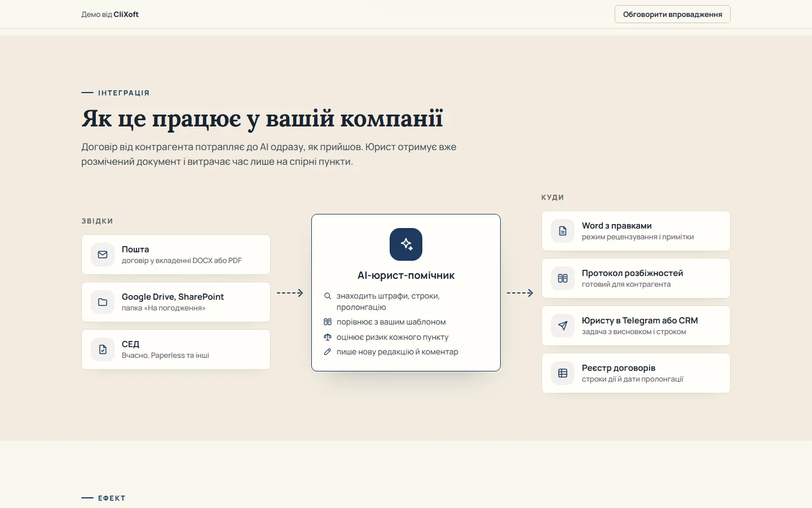The width and height of the screenshot is (812, 508).
Task: Click the scales icon beside оцінює ризик
Action: (x=328, y=337)
